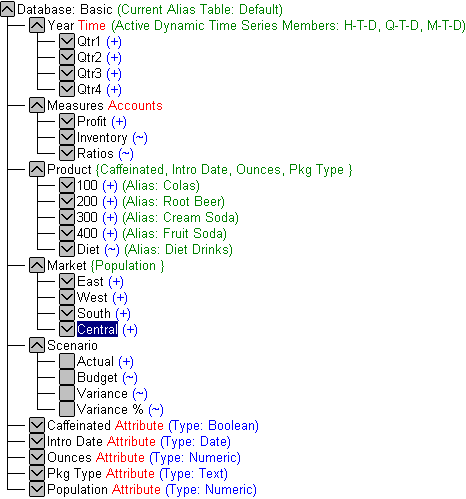Select the 200 member label

click(87, 201)
